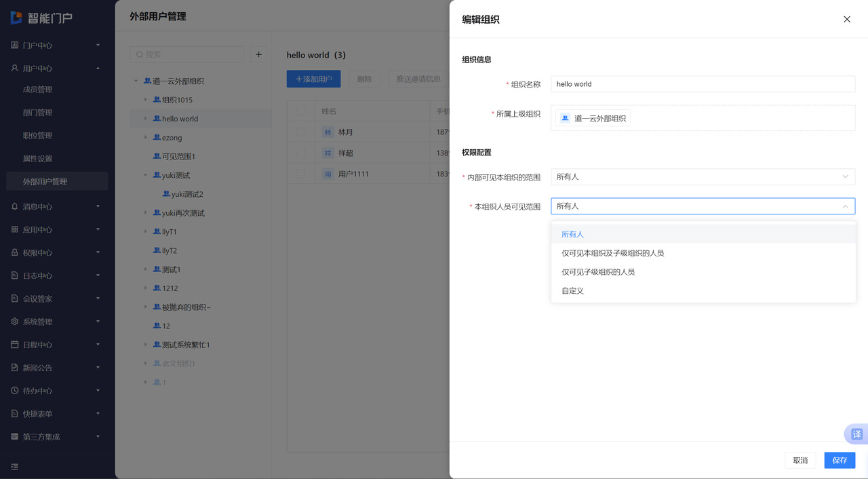Image resolution: width=868 pixels, height=479 pixels.
Task: Click the 组织名称 input field
Action: [703, 84]
